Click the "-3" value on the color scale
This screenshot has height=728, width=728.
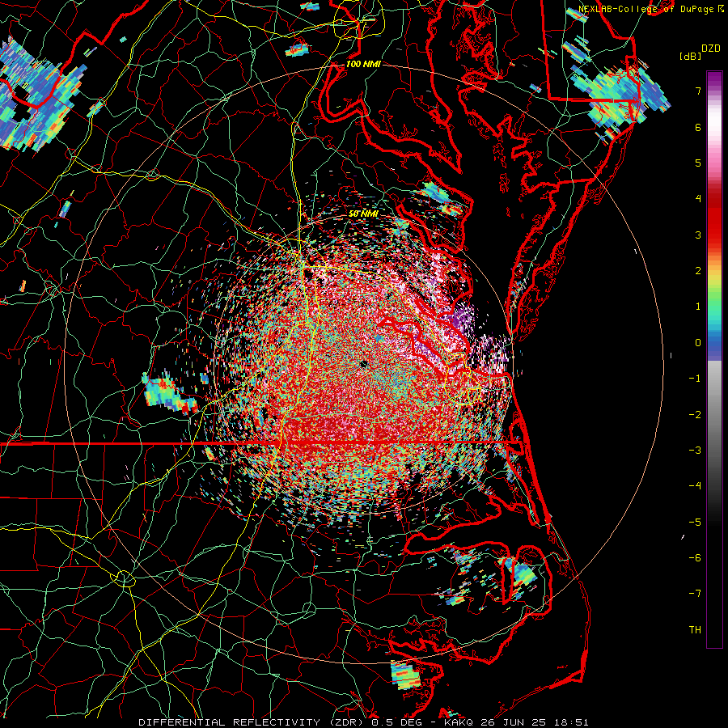point(695,451)
